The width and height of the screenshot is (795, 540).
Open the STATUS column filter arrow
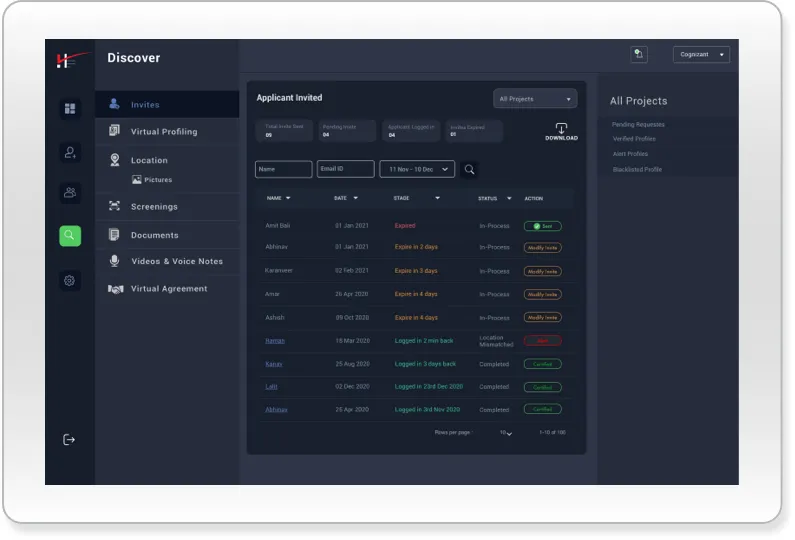(x=509, y=198)
